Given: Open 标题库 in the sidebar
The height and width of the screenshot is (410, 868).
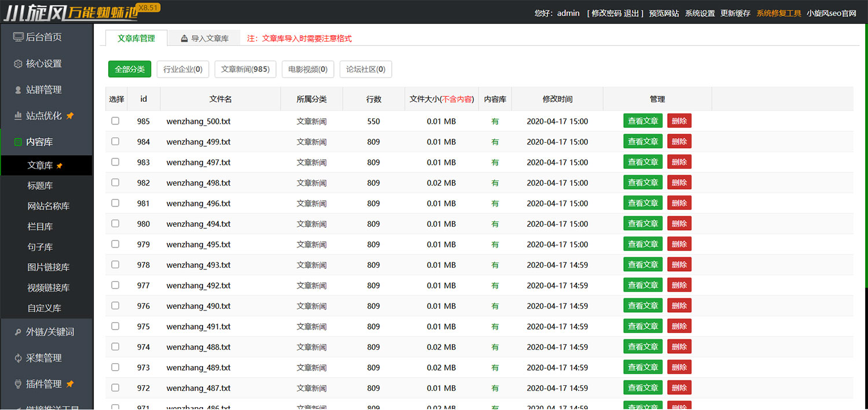Looking at the screenshot, I should pos(40,186).
